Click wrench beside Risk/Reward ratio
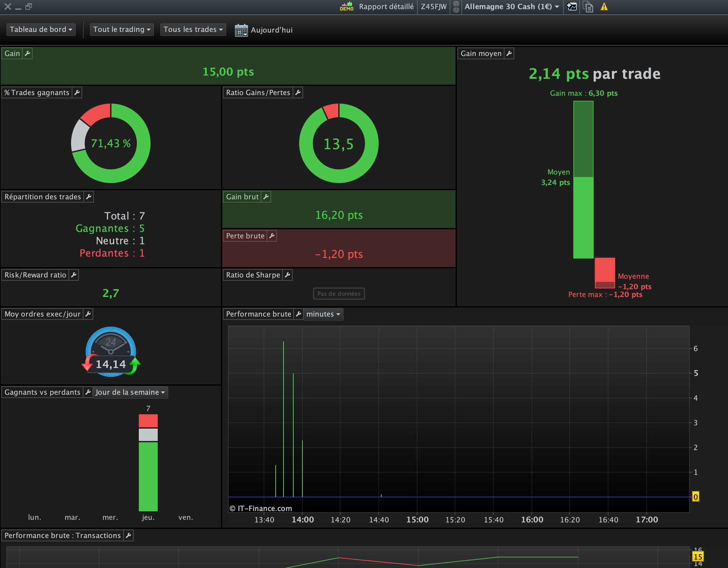Viewport: 728px width, 568px height. click(74, 275)
